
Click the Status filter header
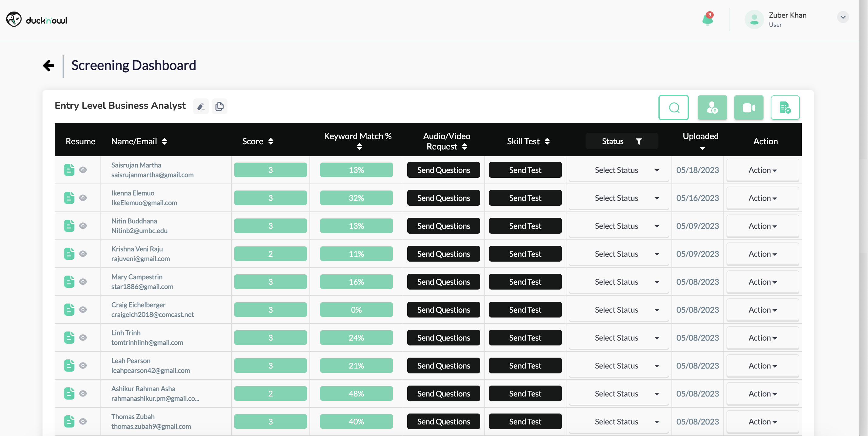pos(621,141)
